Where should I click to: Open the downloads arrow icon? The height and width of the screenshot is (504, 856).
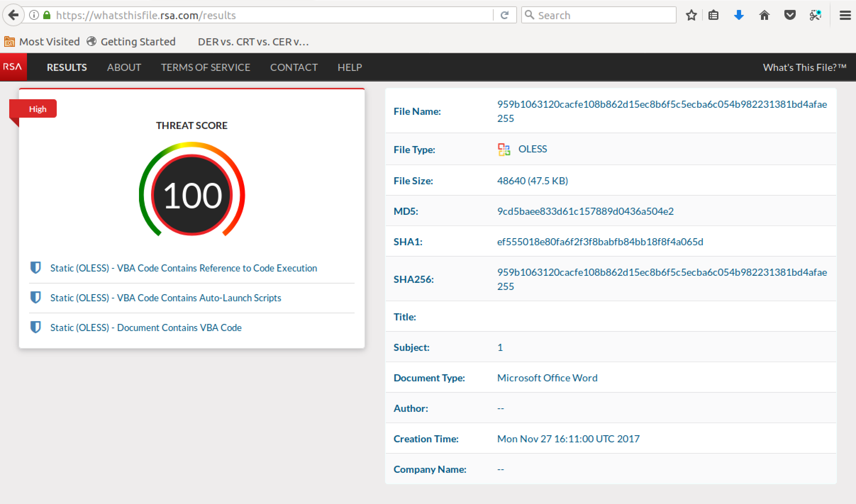(x=739, y=15)
